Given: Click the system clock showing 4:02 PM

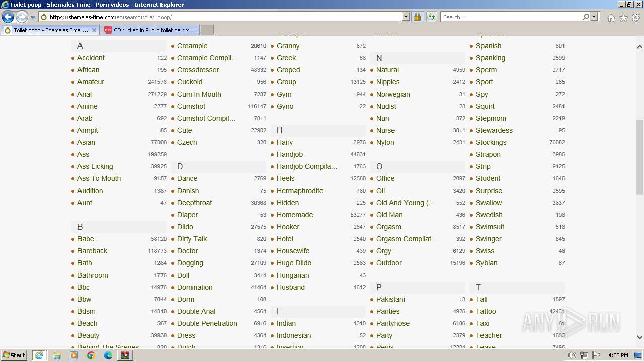Looking at the screenshot, I should click(618, 355).
